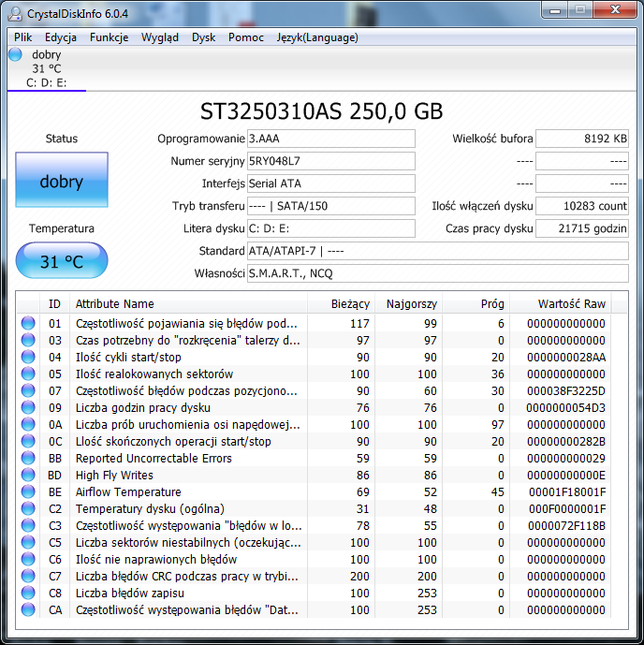Image resolution: width=644 pixels, height=645 pixels.
Task: Click status orb for attribute 07
Action: (28, 390)
